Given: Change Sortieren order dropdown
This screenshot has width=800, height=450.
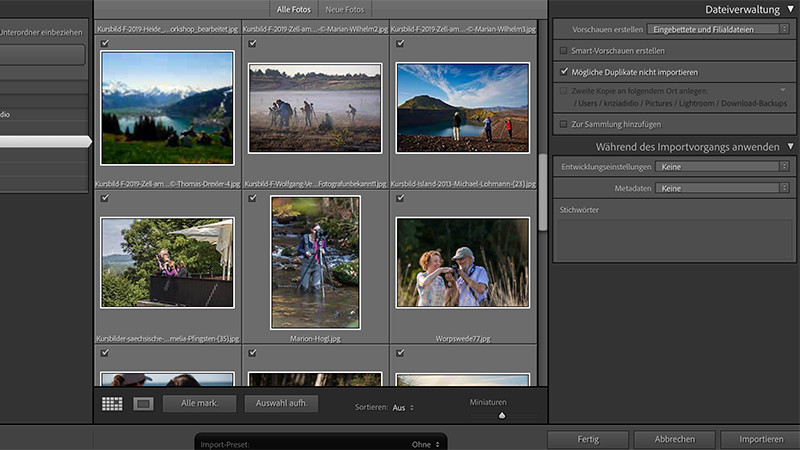Looking at the screenshot, I should pos(403,408).
